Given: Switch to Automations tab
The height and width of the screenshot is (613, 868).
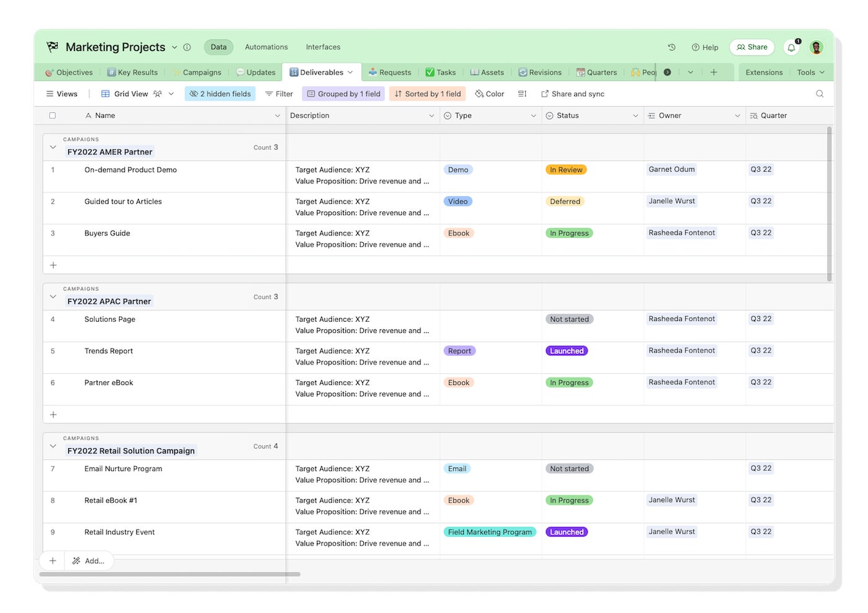Looking at the screenshot, I should point(266,47).
